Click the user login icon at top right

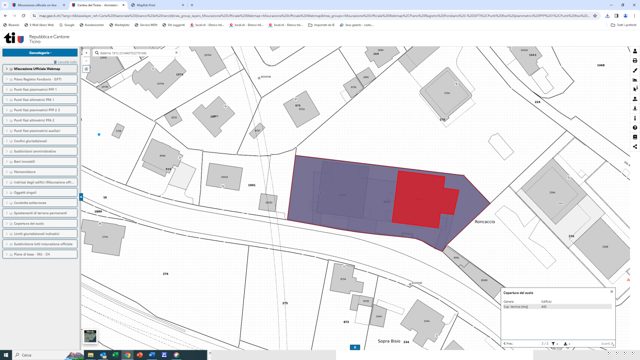click(x=635, y=51)
